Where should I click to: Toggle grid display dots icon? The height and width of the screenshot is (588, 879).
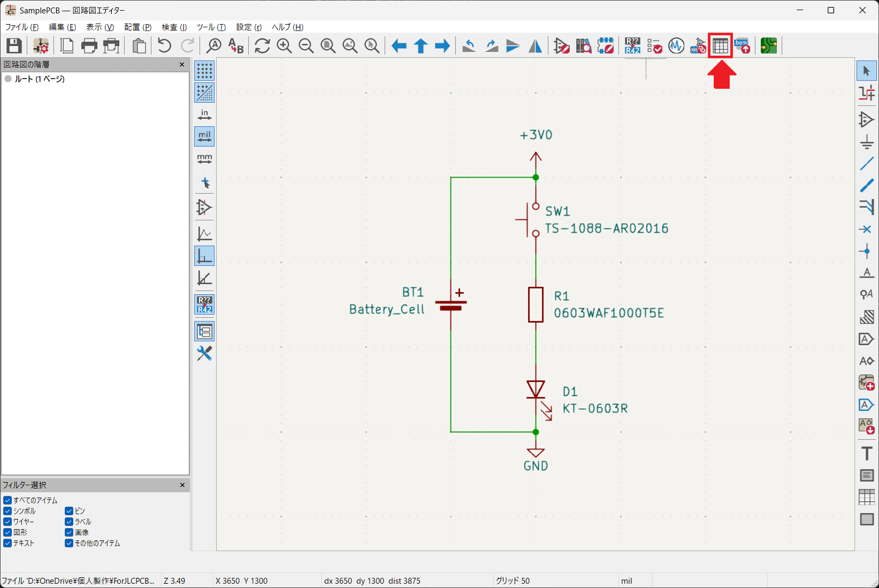(x=204, y=71)
